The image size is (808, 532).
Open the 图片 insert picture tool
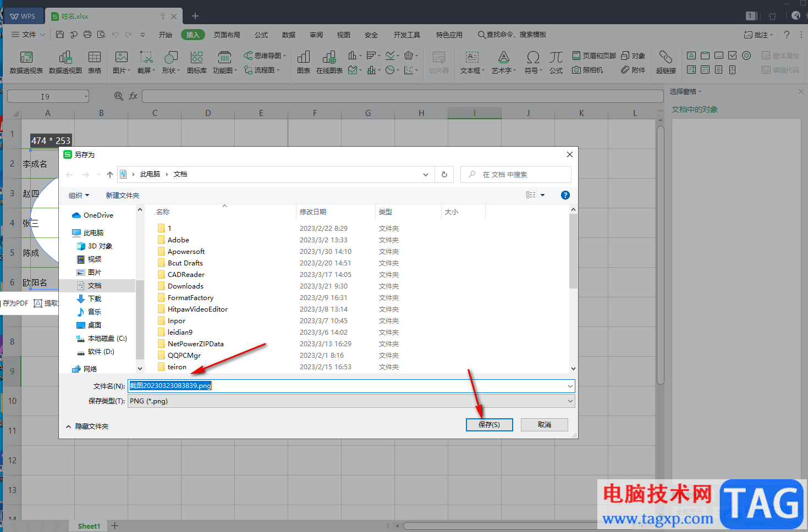(x=122, y=57)
